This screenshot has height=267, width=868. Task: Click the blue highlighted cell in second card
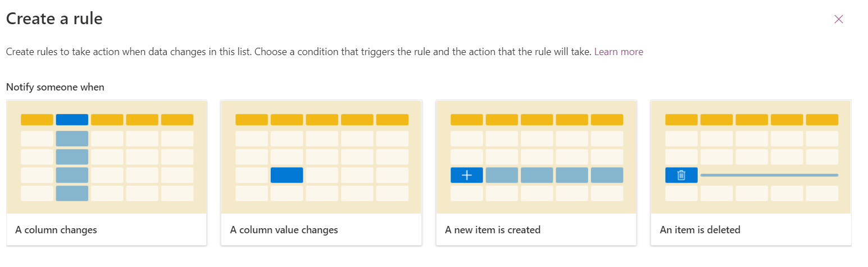287,175
